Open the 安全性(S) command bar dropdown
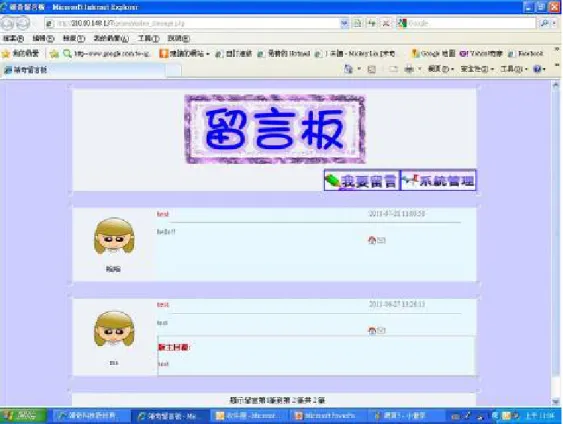This screenshot has width=563, height=424. click(477, 69)
